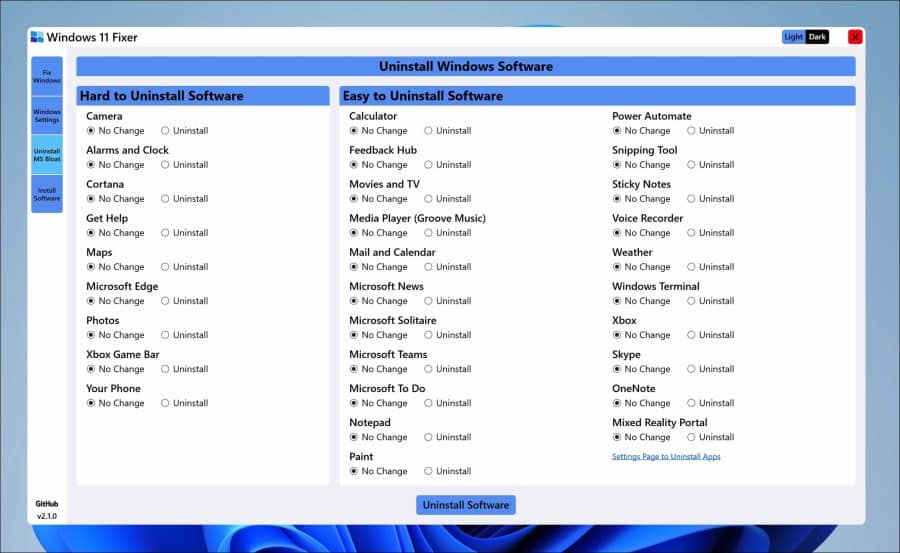Choose No Change for Mixed Reality Portal

click(641, 437)
